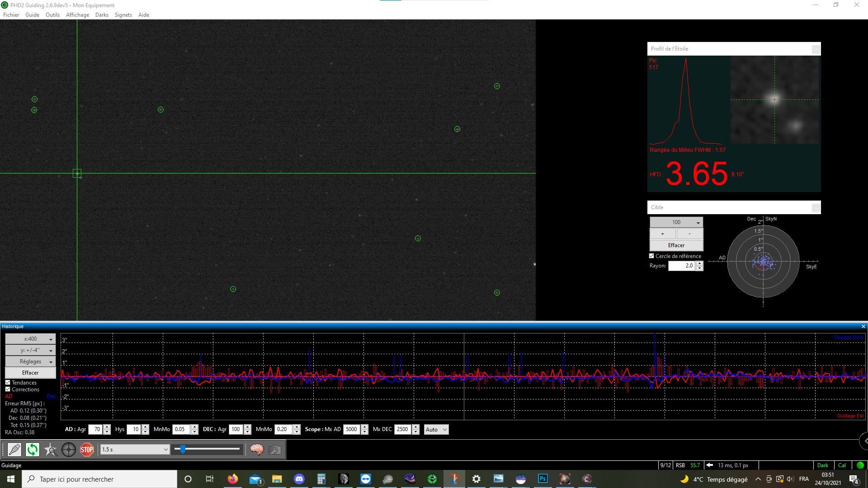This screenshot has height=488, width=868.
Task: Open the exposure time 1.5 s dropdown
Action: [x=135, y=450]
